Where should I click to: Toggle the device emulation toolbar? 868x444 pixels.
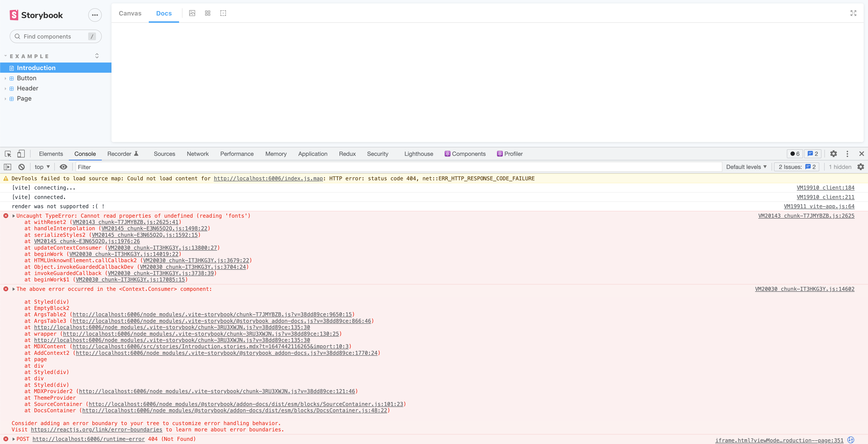coord(21,154)
